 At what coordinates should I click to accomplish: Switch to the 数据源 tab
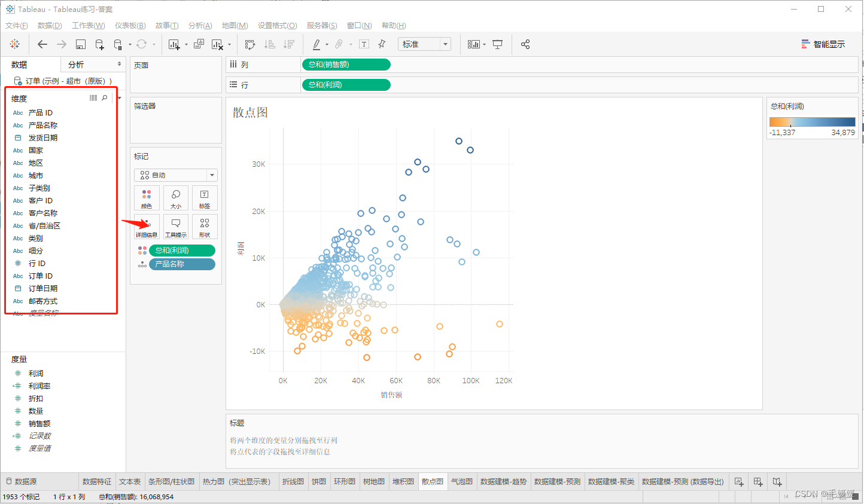tap(22, 481)
